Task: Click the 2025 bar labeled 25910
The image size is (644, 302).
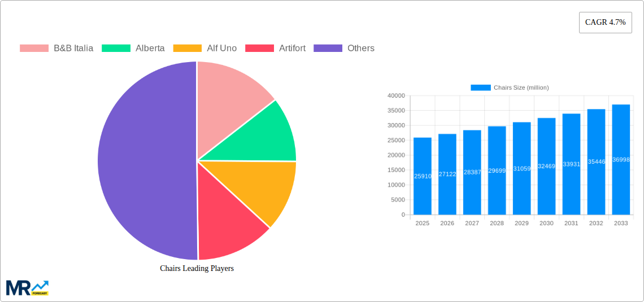Action: pos(423,176)
